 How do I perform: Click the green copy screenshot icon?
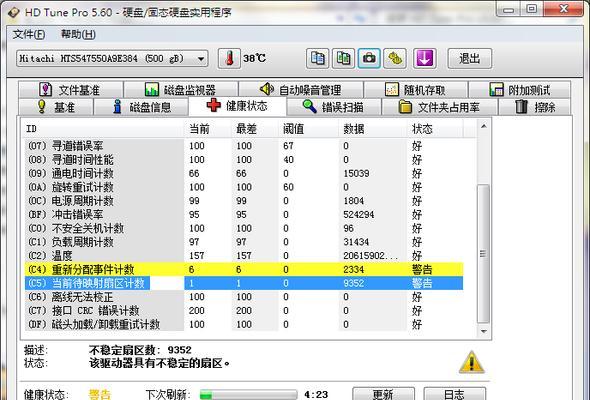(343, 59)
